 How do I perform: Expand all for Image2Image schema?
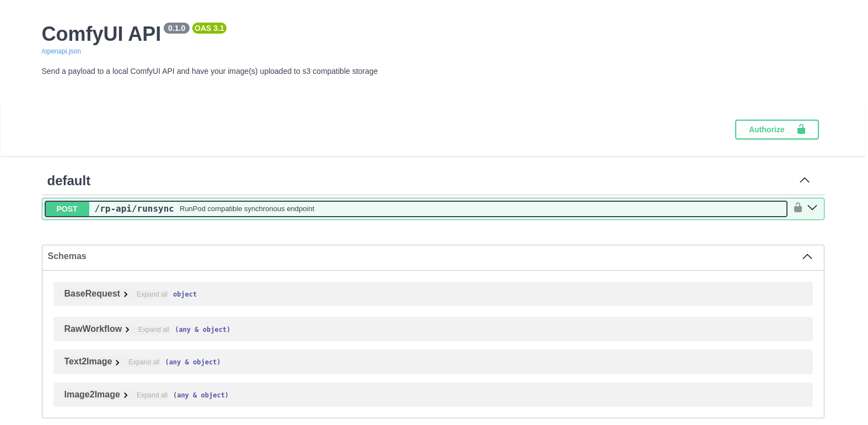[152, 395]
